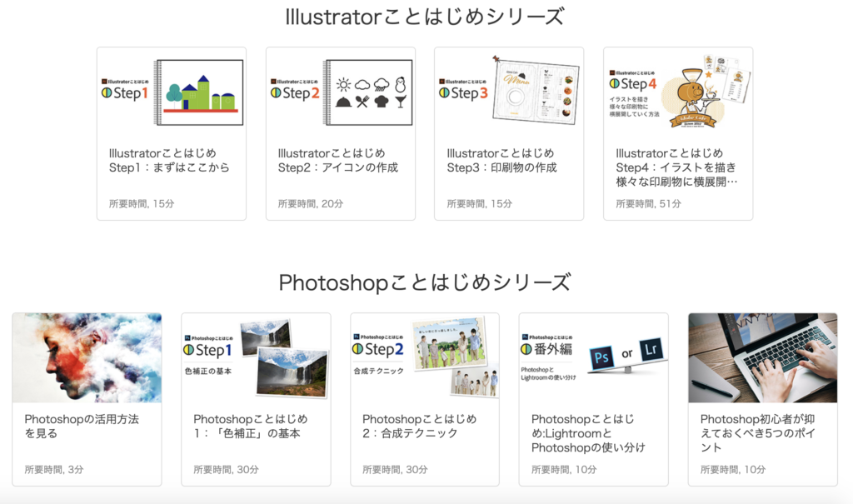853x504 pixels.
Task: Open the Photoshop Step1 waterfall thumbnail
Action: point(257,357)
